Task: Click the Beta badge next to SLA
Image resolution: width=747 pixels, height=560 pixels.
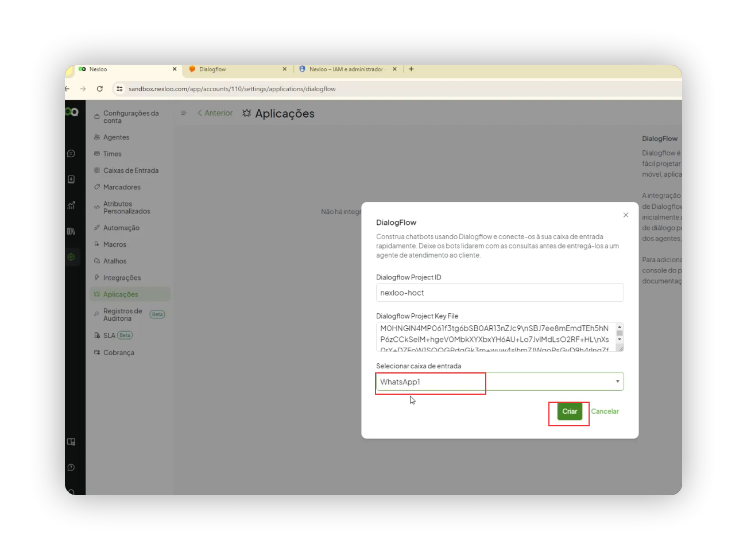Action: point(125,335)
